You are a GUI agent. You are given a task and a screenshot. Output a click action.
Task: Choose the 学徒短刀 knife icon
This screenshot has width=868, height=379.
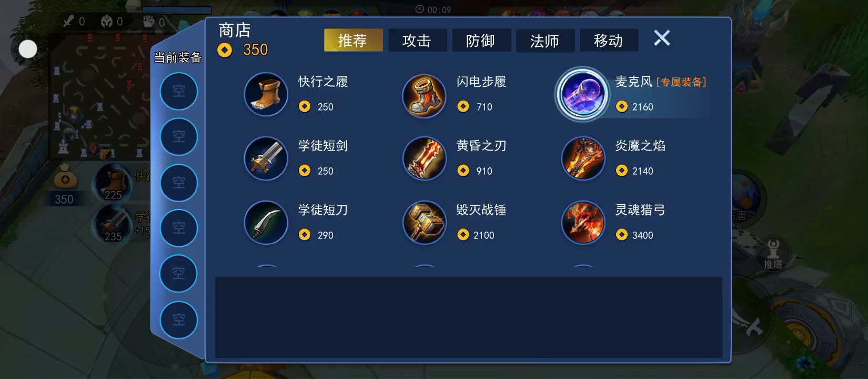(266, 223)
